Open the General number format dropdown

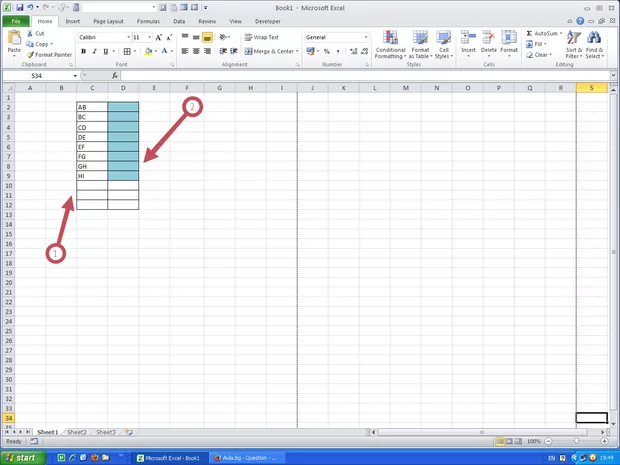(x=366, y=37)
